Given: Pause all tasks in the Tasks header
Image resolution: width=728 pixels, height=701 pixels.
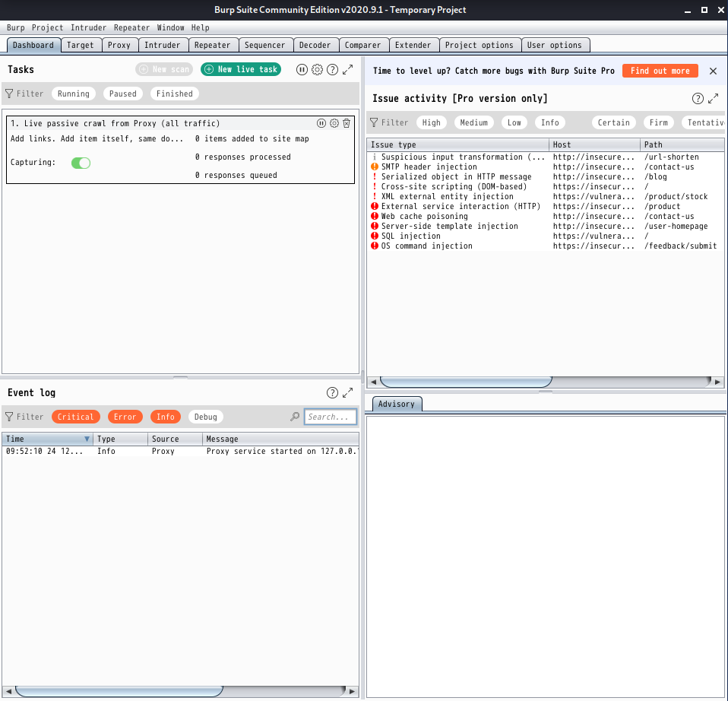Looking at the screenshot, I should pyautogui.click(x=302, y=70).
